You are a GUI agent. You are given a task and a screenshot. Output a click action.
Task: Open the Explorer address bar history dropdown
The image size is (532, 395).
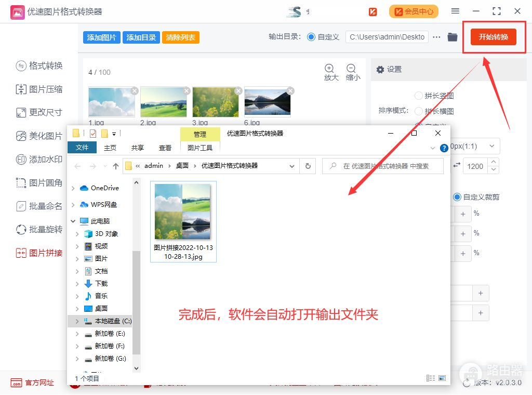(292, 166)
